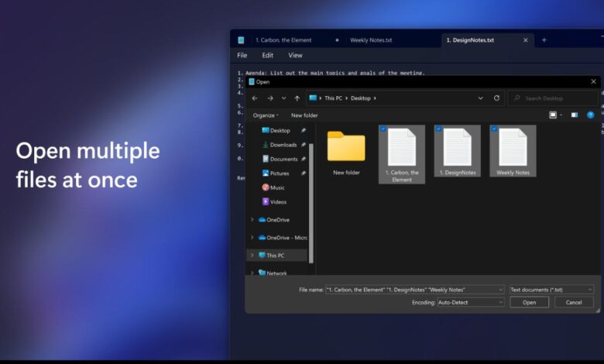Uncheck the 1. Carbon, the Element checkbox
Image resolution: width=604 pixels, height=364 pixels.
(x=383, y=129)
